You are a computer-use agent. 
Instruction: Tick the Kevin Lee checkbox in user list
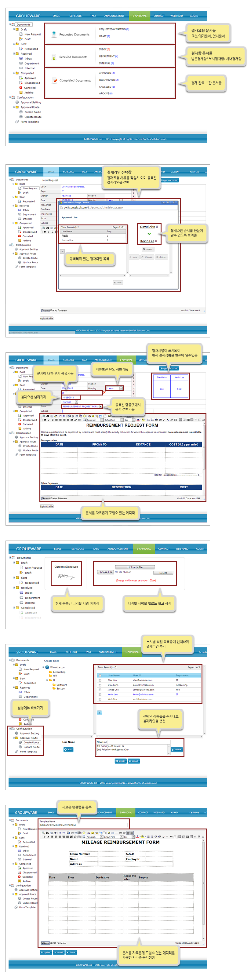pyautogui.click(x=100, y=694)
